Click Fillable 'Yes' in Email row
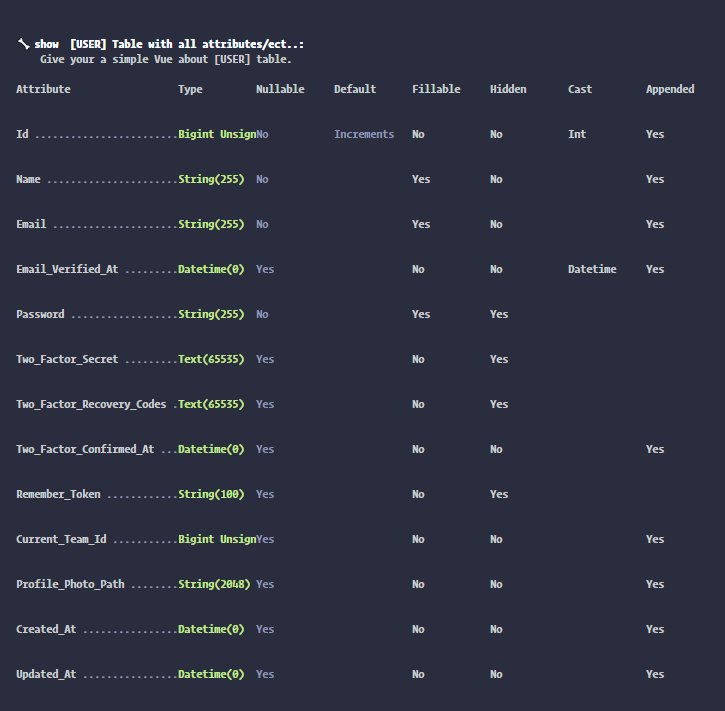This screenshot has height=711, width=725. pyautogui.click(x=421, y=224)
